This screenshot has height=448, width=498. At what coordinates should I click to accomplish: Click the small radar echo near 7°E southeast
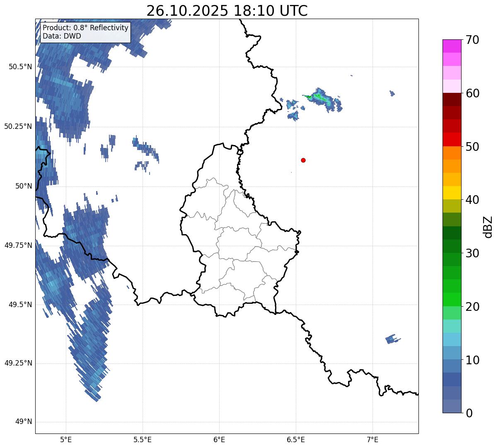[392, 339]
